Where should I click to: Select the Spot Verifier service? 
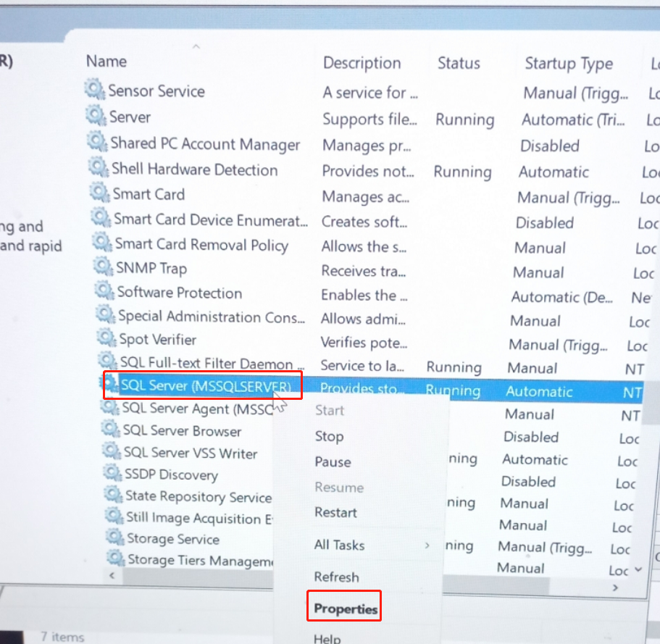click(x=157, y=339)
